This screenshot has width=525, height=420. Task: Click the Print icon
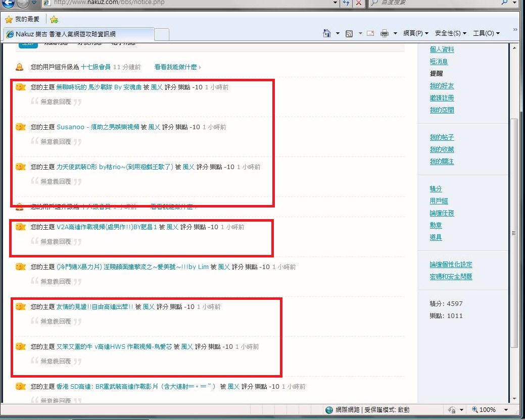[385, 33]
